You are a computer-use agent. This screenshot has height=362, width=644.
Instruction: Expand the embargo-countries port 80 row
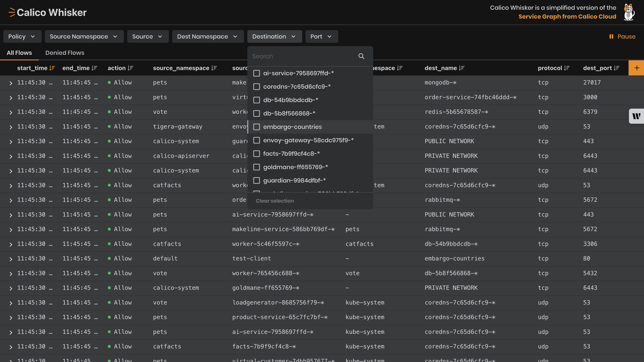coord(11,259)
